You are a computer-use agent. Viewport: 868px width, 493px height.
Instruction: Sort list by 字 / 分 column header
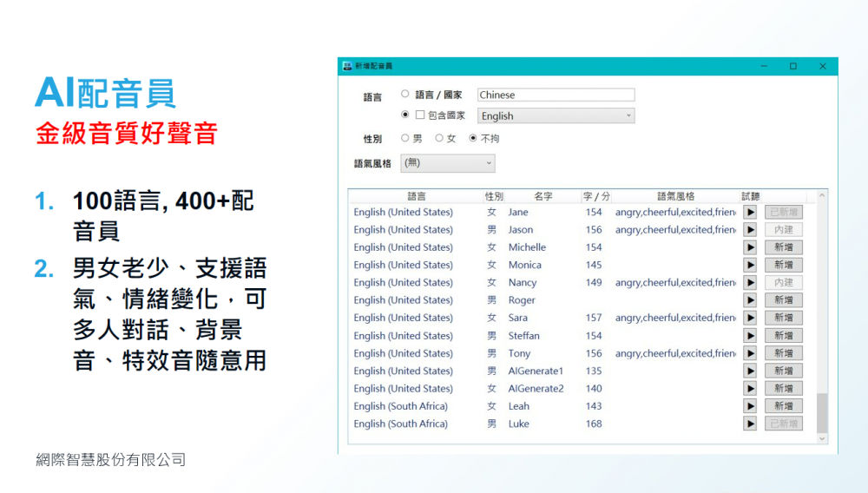(x=595, y=196)
